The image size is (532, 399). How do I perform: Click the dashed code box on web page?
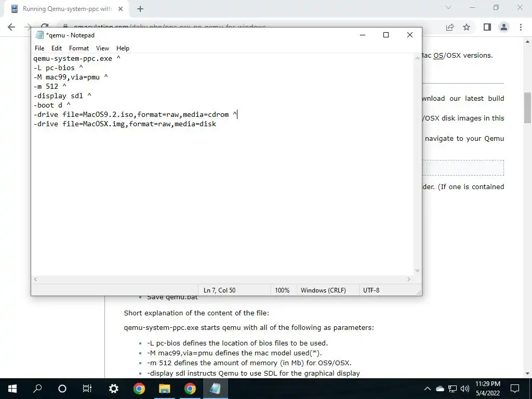(x=463, y=168)
